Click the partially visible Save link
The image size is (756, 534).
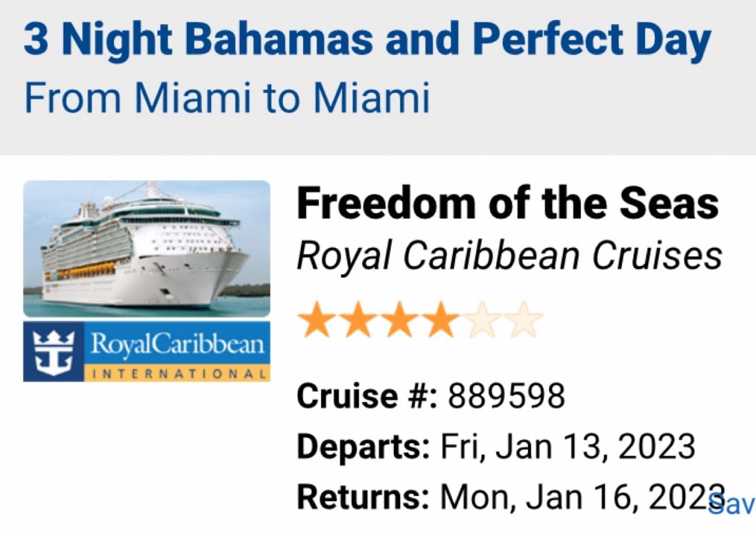(732, 504)
